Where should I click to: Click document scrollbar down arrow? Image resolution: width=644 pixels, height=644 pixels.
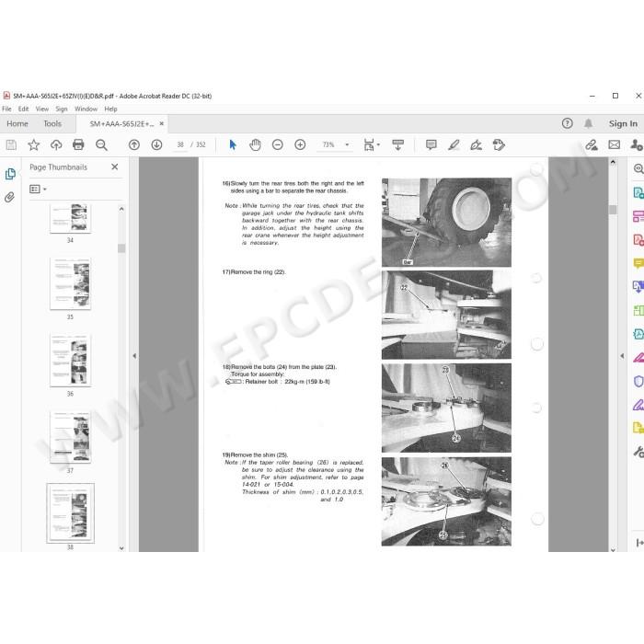[613, 549]
